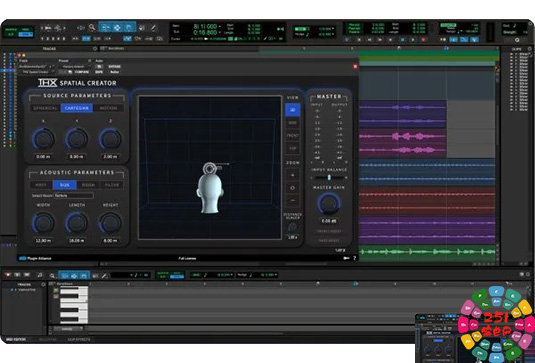The width and height of the screenshot is (535, 363).
Task: Select the Grabber tool in top toolbar
Action: [x=129, y=27]
